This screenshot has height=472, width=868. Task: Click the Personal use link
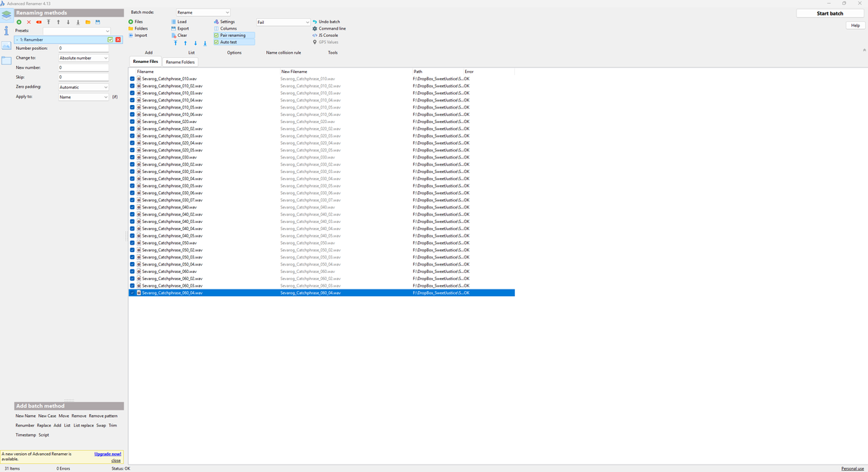(853, 468)
